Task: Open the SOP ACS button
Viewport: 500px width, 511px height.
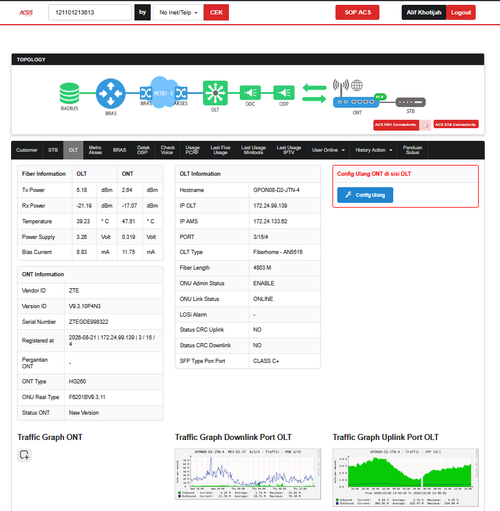Action: (x=357, y=13)
